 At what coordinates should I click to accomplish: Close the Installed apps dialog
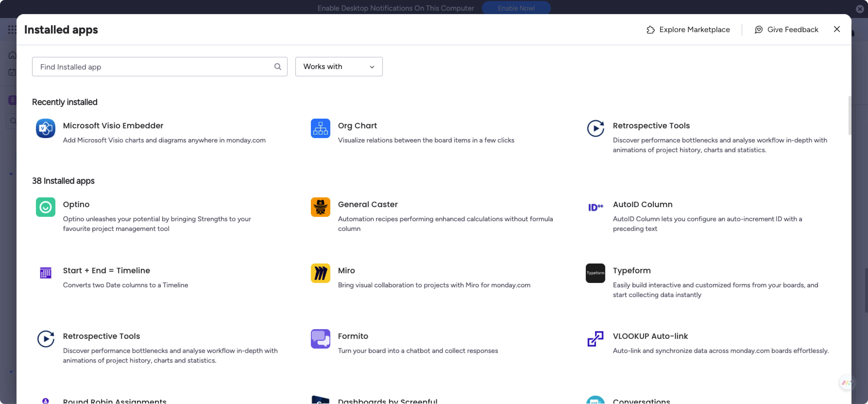click(x=836, y=29)
